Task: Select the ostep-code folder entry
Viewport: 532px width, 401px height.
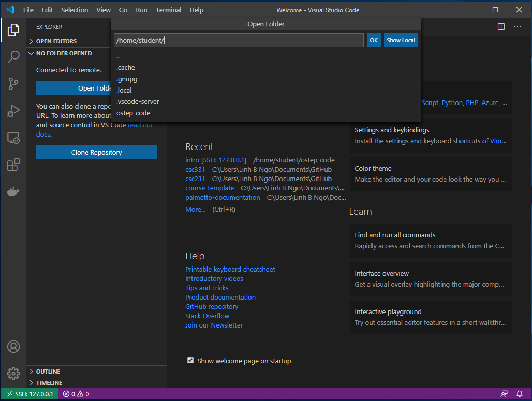Action: click(266, 113)
